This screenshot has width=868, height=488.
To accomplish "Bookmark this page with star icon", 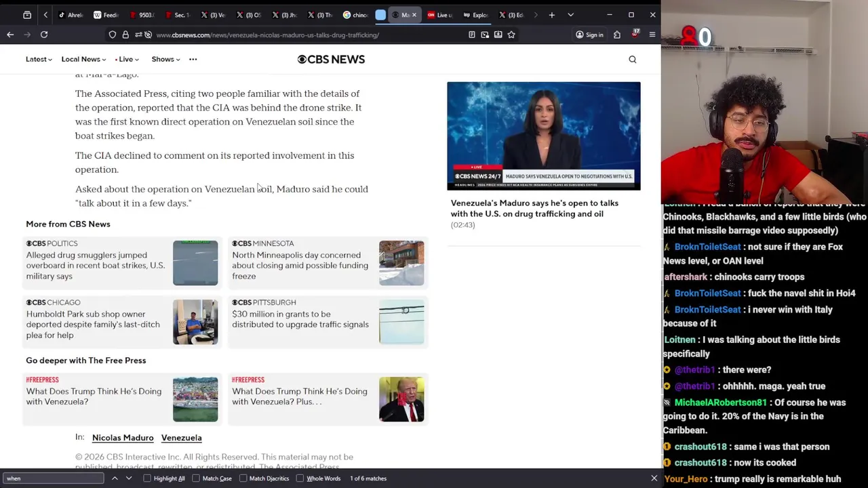I will tap(511, 35).
